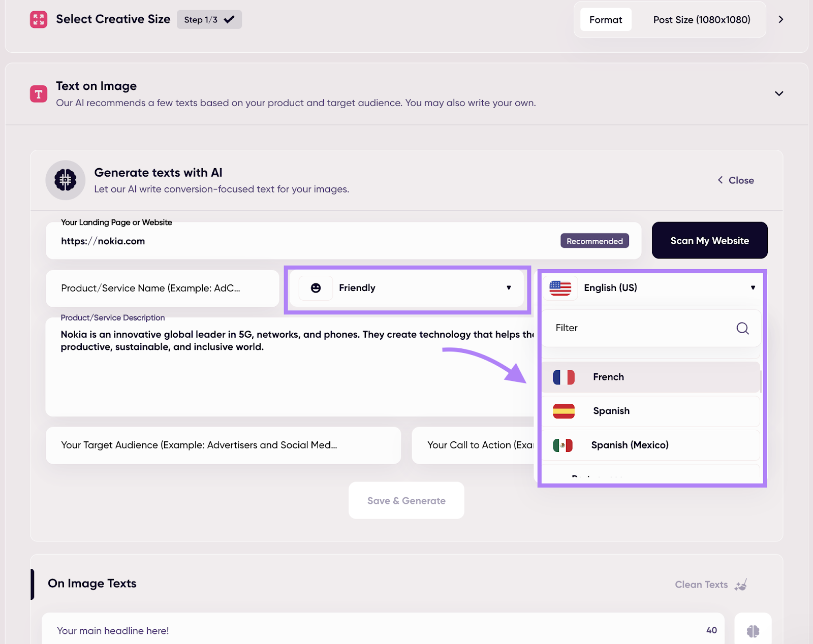Click the brain icon next to headline field
Image resolution: width=813 pixels, height=644 pixels.
click(753, 631)
